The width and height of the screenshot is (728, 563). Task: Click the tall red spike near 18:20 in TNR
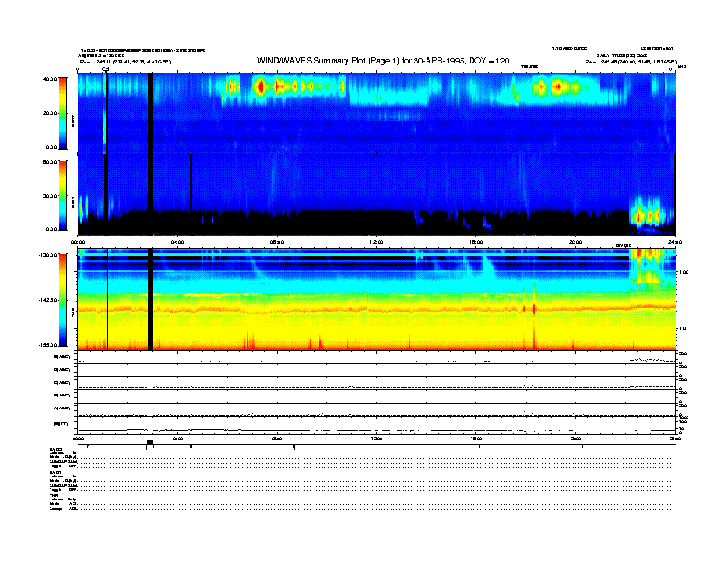534,316
